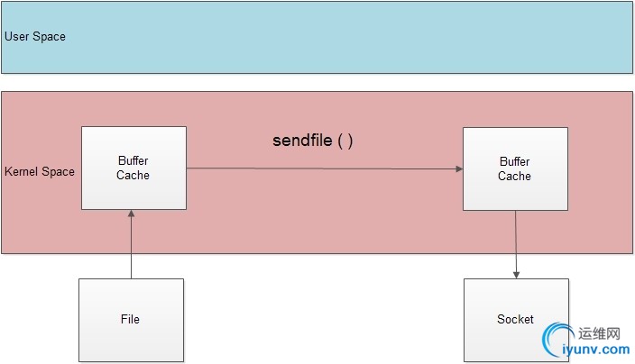Viewport: 635px width, 364px height.
Task: Select the arrow line leading to Socket
Action: coord(516,245)
